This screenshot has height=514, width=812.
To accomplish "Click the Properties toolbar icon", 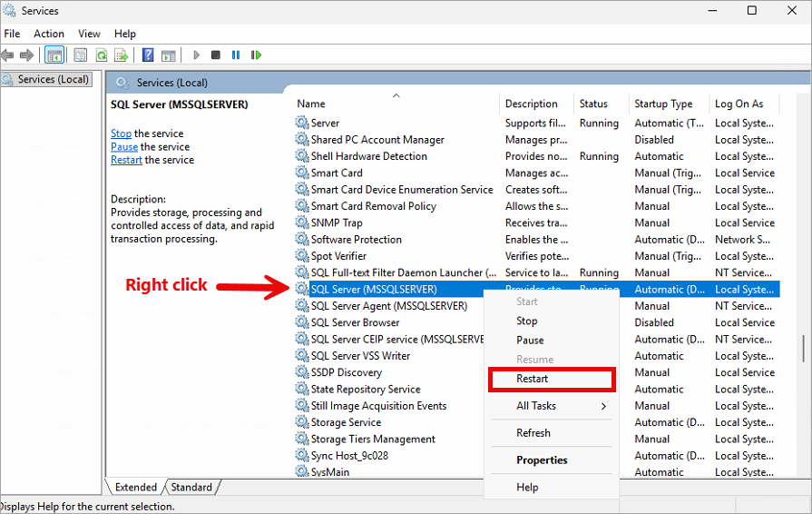I will (80, 55).
